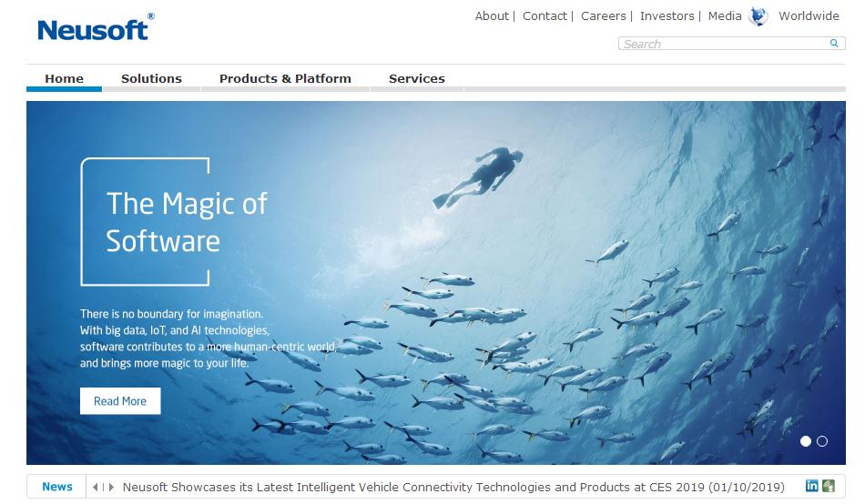This screenshot has height=504, width=865.
Task: Click the Neusoft logo
Action: [x=96, y=27]
